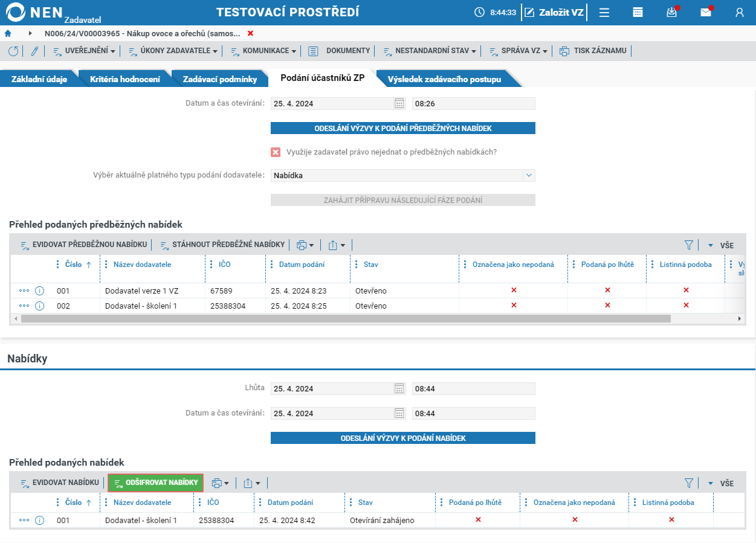Viewport: 756px width, 543px height.
Task: Toggle checkbox about negotiating preliminary offers
Action: click(x=276, y=152)
